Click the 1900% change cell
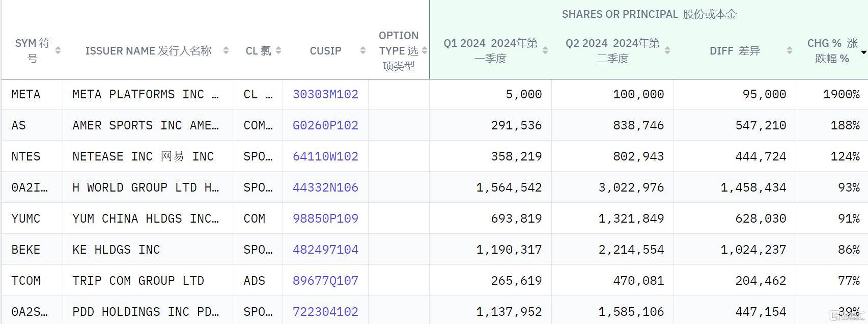The width and height of the screenshot is (868, 324). point(841,94)
